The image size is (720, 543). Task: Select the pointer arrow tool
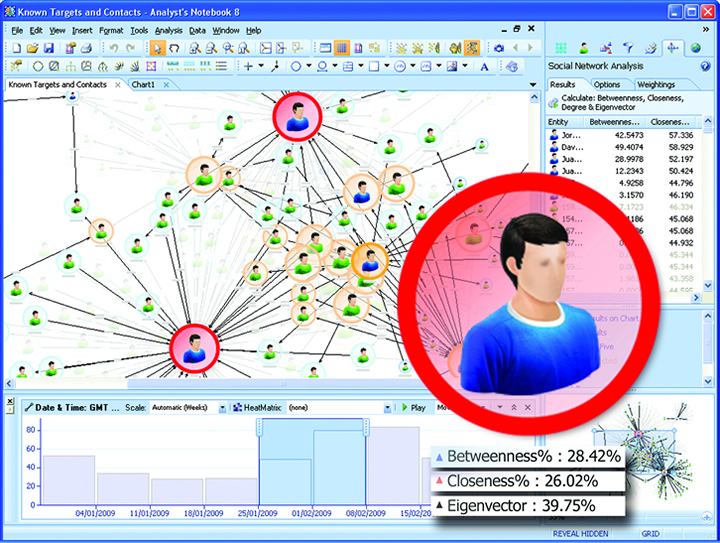click(158, 48)
